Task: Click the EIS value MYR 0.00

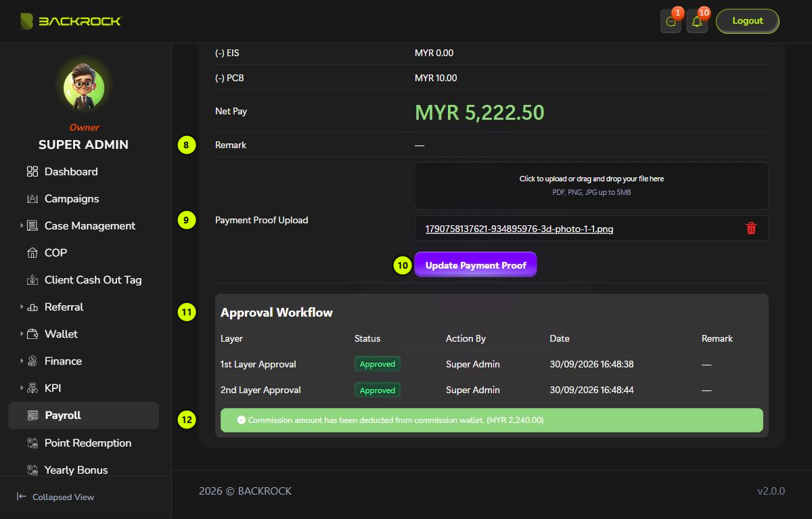Action: [x=434, y=53]
